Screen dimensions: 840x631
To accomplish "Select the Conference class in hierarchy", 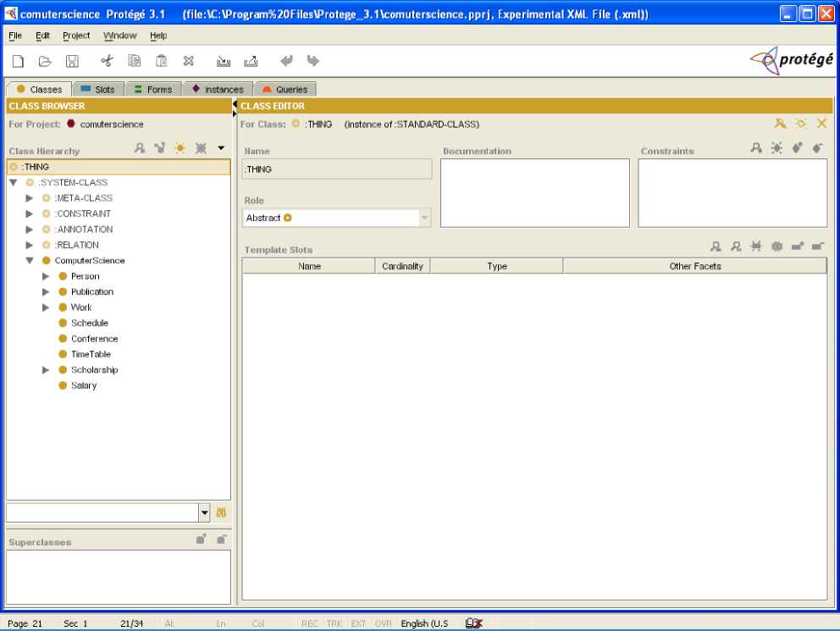I will [94, 339].
